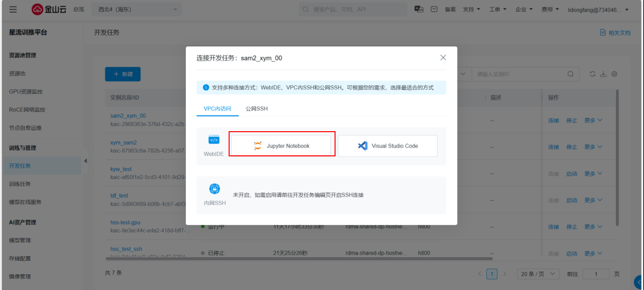Screen dimensions: 644x290
Task: Collapse the left sidebar arrow
Action: point(85,161)
